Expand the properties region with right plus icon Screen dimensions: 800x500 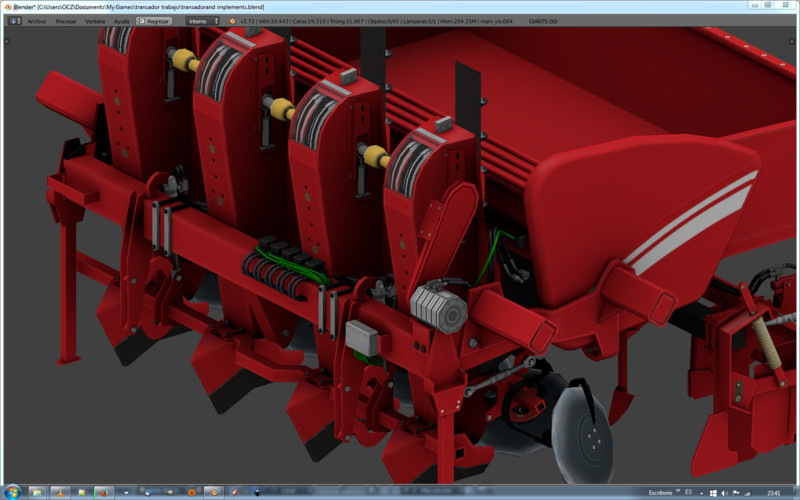[x=791, y=42]
